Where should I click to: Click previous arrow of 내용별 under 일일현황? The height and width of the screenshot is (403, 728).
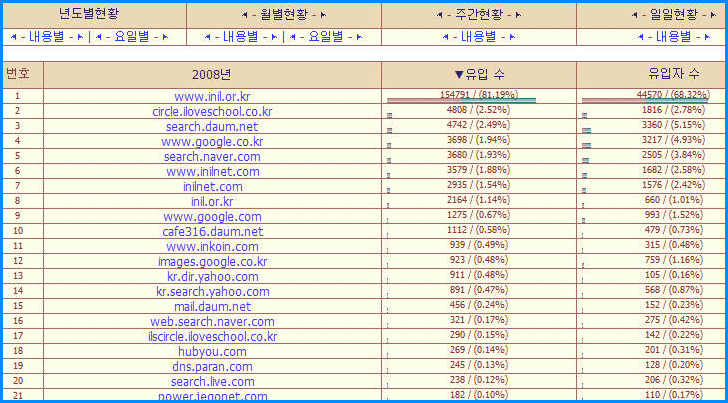[640, 37]
